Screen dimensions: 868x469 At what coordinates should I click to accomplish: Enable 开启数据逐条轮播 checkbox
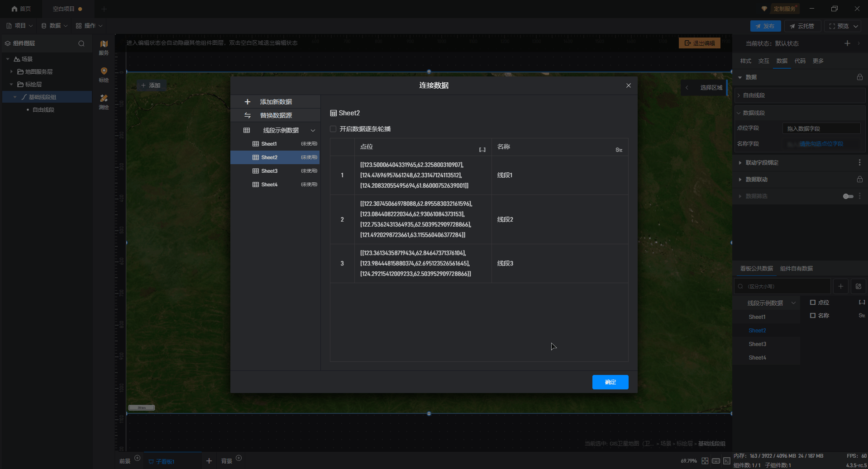pos(334,129)
